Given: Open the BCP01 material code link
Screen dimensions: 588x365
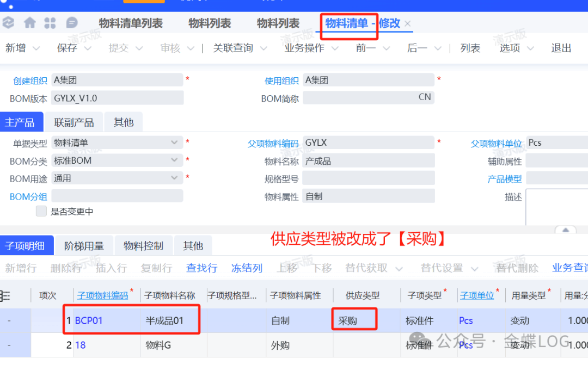Looking at the screenshot, I should pos(89,321).
